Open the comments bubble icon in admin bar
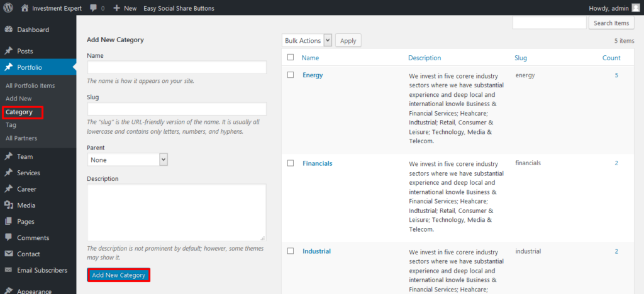 point(94,8)
